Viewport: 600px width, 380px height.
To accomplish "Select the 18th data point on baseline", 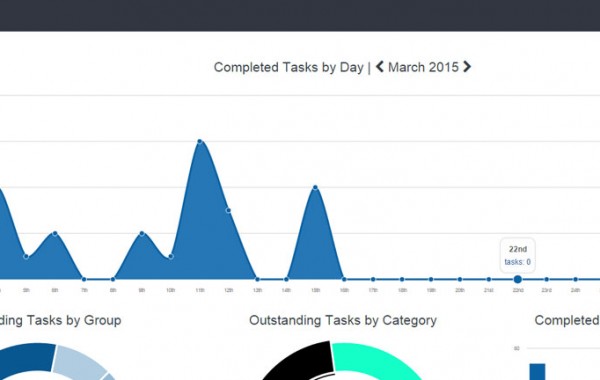I will point(402,279).
